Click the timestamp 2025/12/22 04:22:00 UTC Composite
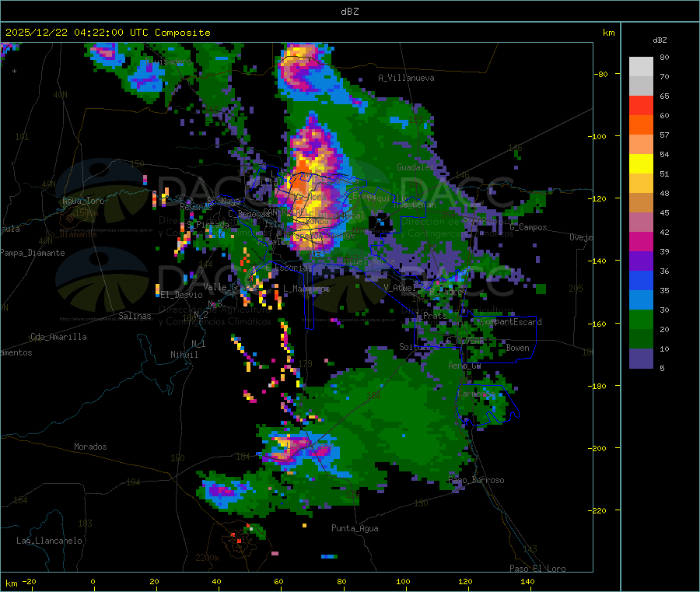700x592 pixels. click(107, 33)
